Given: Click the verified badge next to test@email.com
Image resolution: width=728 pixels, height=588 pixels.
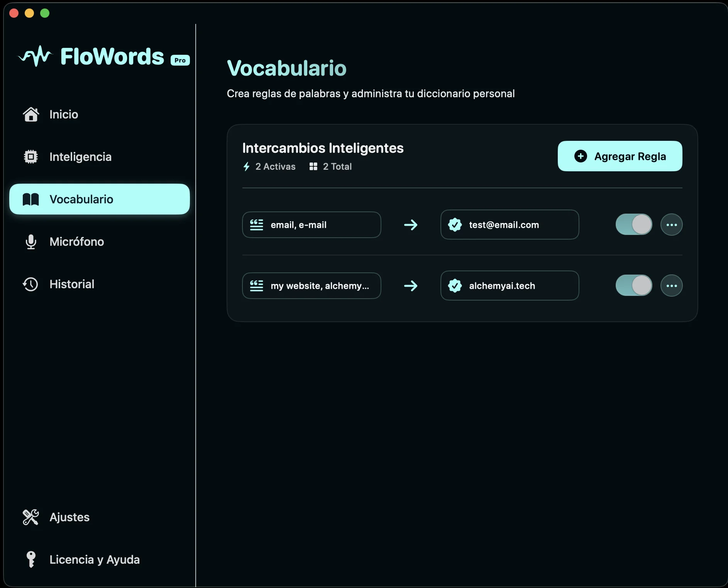Looking at the screenshot, I should click(x=455, y=225).
